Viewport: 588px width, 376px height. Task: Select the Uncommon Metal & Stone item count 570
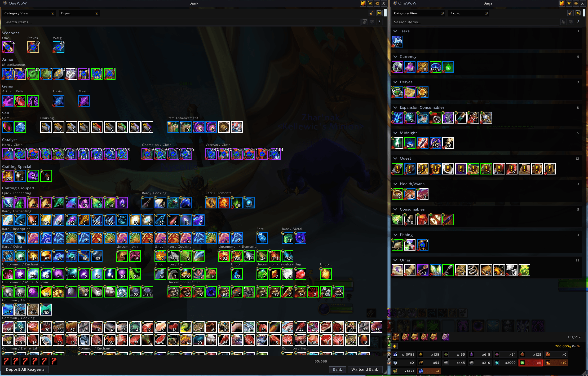148,291
